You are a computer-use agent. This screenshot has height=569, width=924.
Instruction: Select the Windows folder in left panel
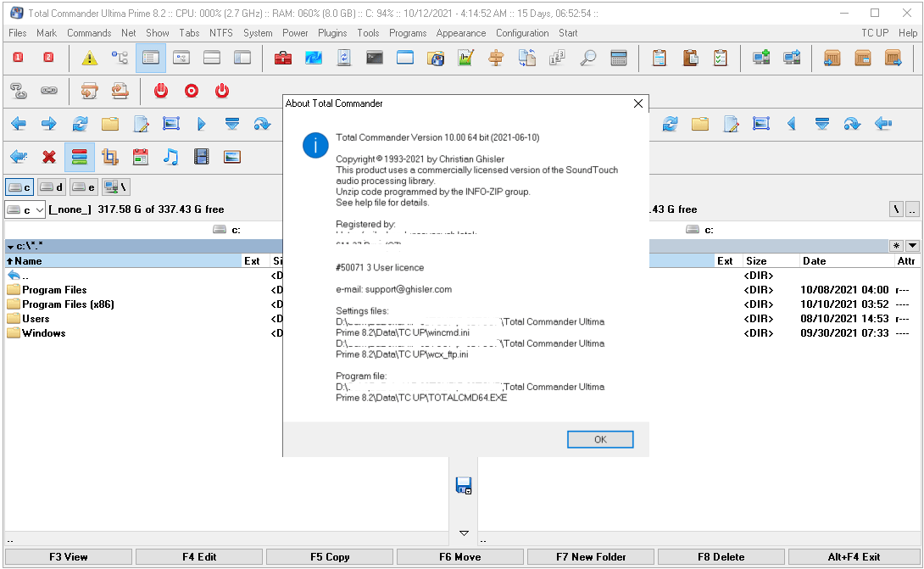pos(43,333)
